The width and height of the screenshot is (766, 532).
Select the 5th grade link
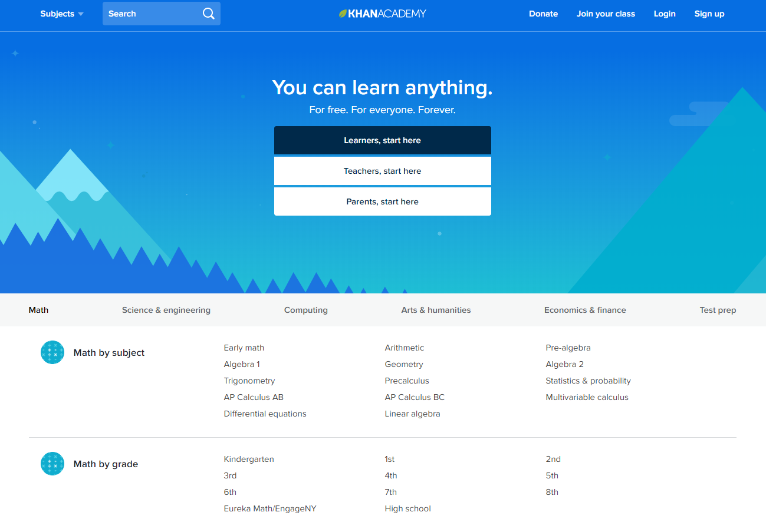(x=552, y=475)
